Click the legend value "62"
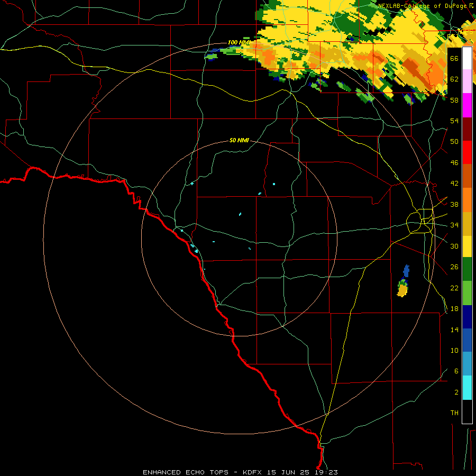 (454, 79)
